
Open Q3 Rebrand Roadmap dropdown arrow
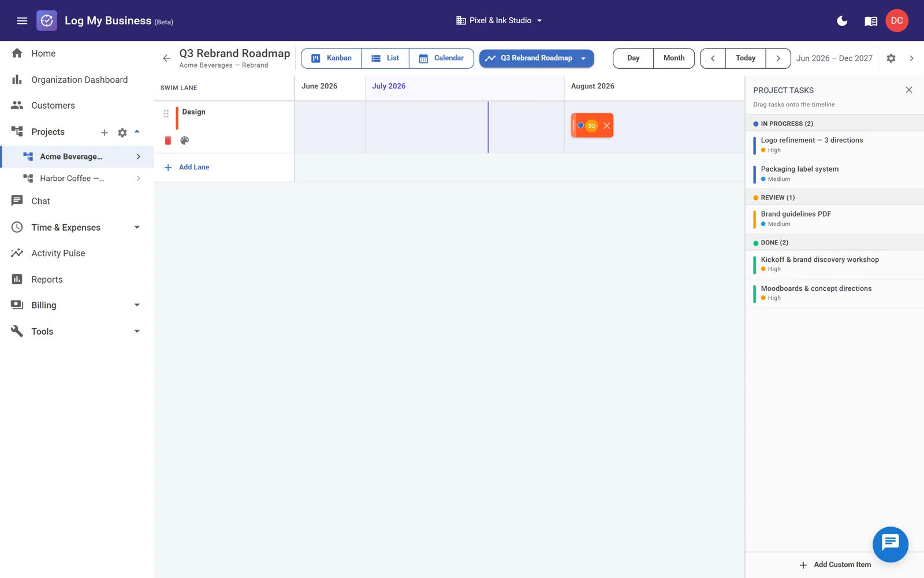(x=583, y=58)
